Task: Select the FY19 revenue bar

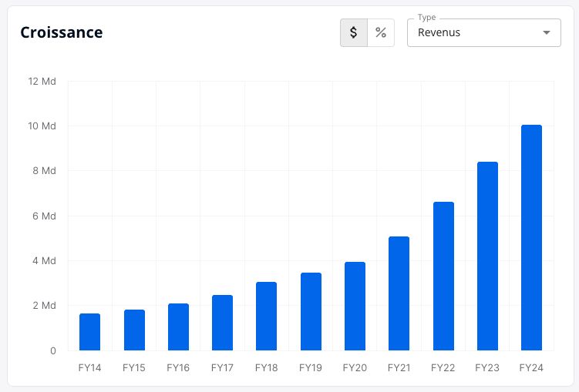Action: [x=311, y=312]
